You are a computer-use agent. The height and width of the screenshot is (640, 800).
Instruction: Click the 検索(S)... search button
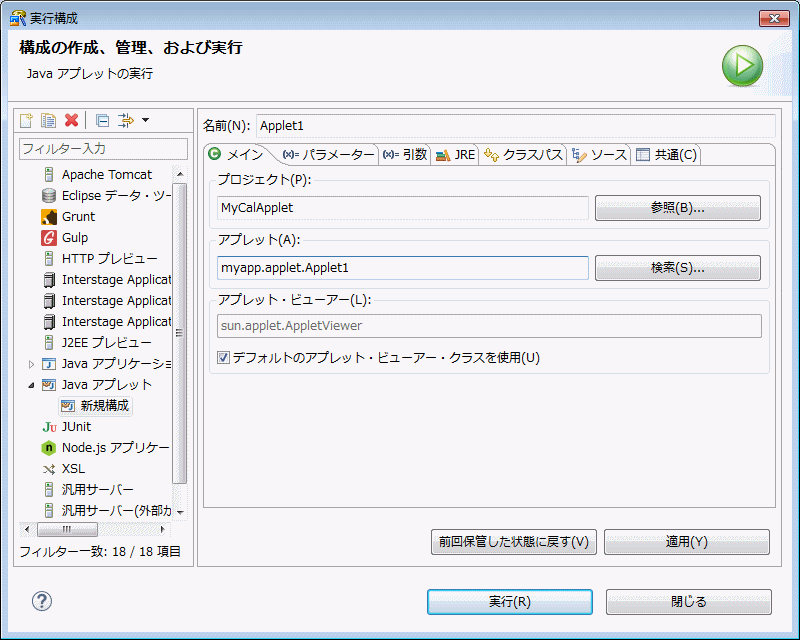tap(678, 268)
